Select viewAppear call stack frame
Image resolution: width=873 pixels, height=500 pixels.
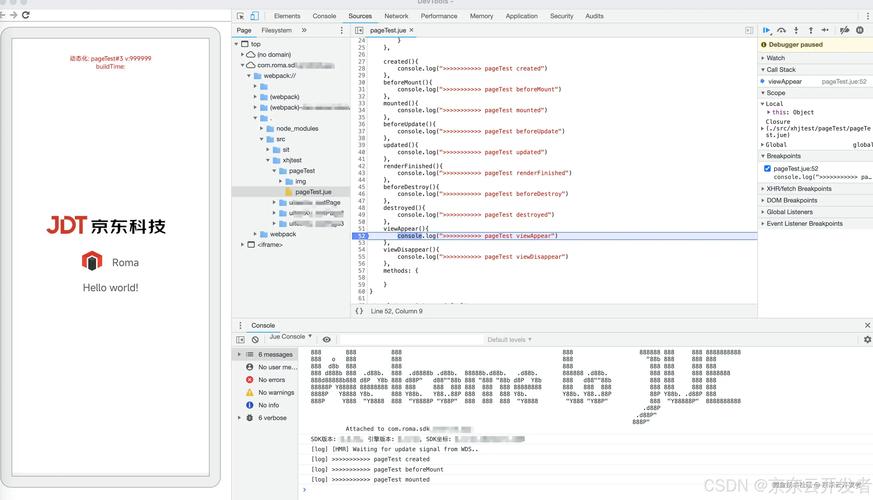click(x=814, y=81)
